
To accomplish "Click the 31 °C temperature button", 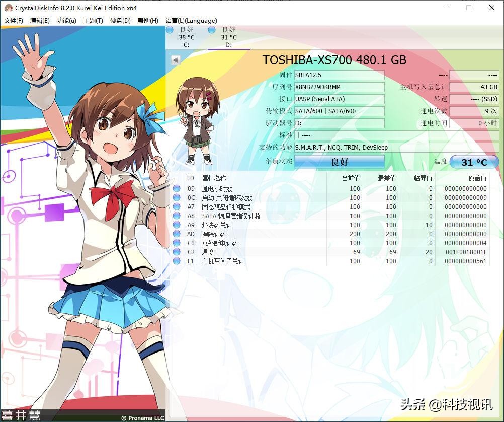I will coord(474,162).
